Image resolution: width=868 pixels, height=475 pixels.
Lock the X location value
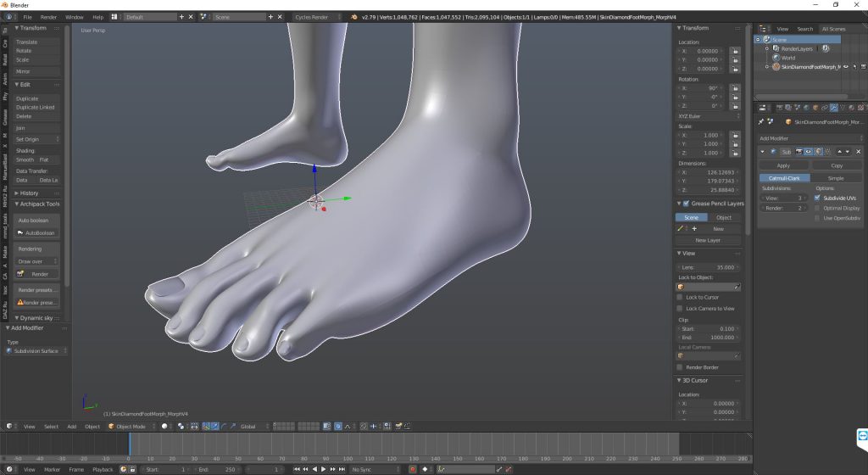735,51
